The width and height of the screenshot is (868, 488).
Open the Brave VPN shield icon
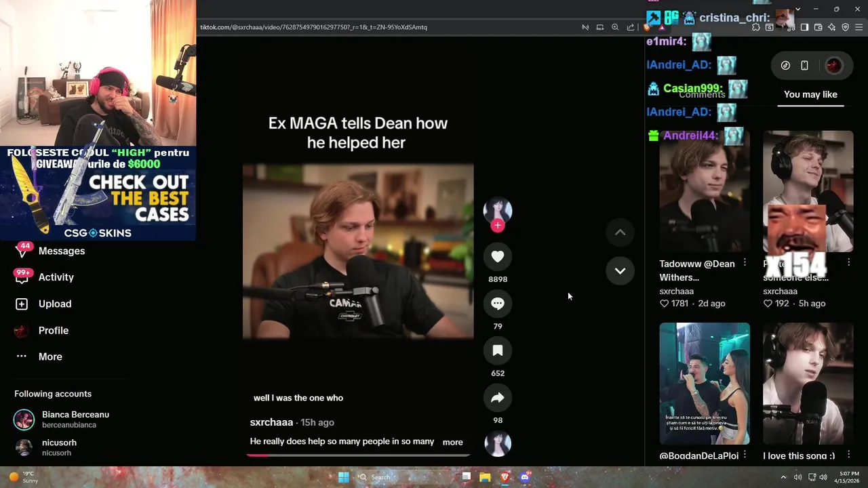pyautogui.click(x=845, y=27)
